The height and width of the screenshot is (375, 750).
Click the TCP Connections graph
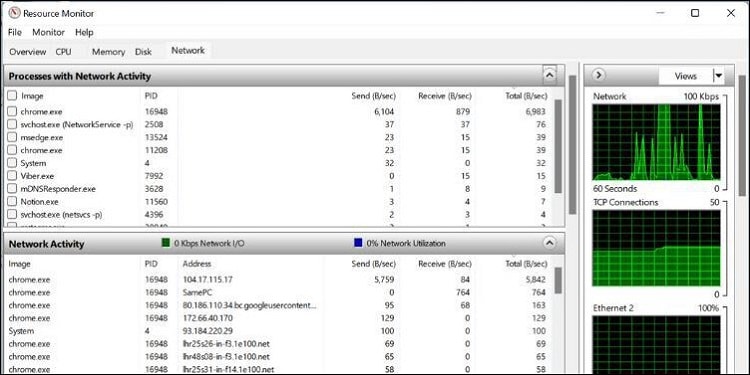click(656, 248)
